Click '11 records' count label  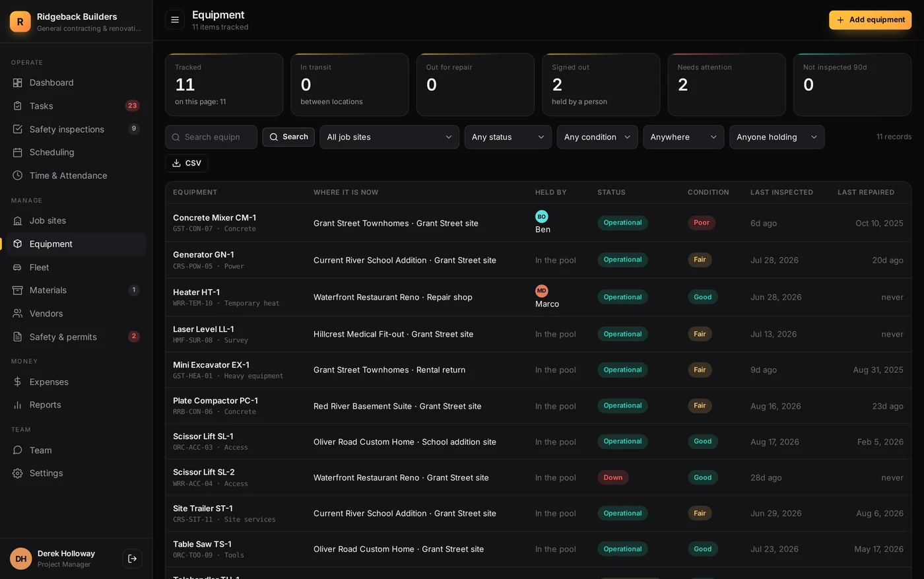(x=894, y=137)
